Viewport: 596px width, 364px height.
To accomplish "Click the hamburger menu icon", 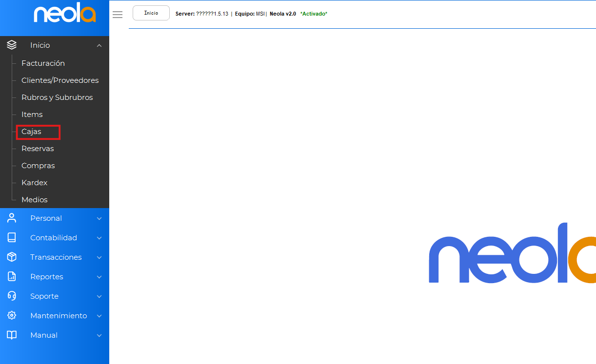I will pos(118,15).
